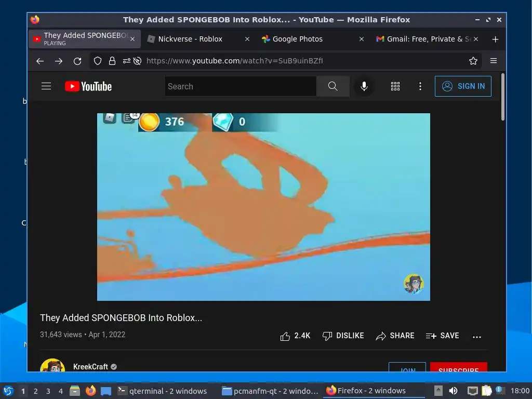The width and height of the screenshot is (532, 399).
Task: Switch to workspace 1
Action: click(x=23, y=391)
